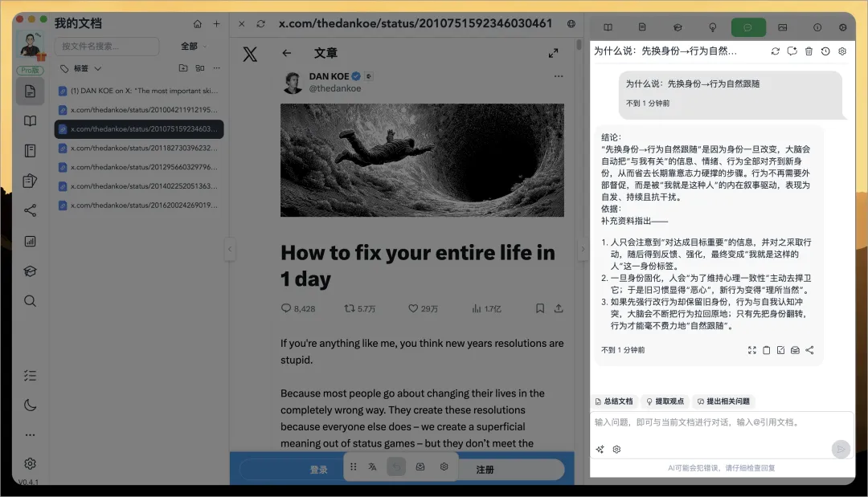This screenshot has height=497, width=868.
Task: Enable dark mode with the moon icon
Action: 30,405
